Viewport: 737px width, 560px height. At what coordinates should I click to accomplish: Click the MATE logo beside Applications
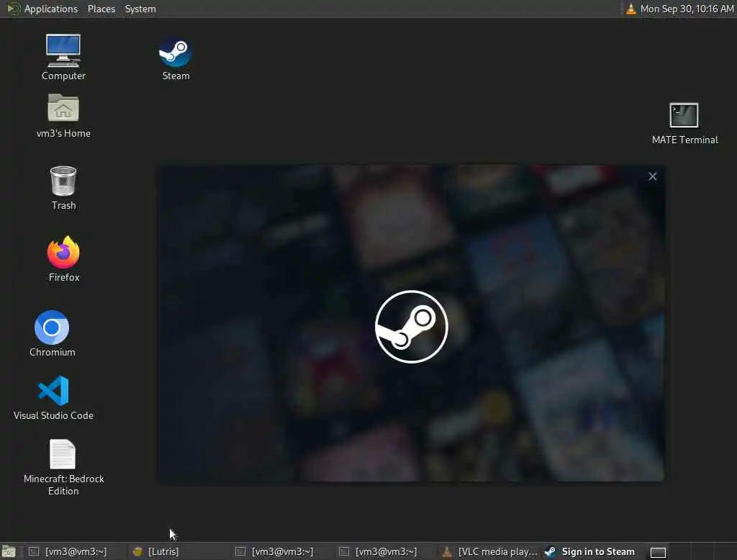pos(13,9)
